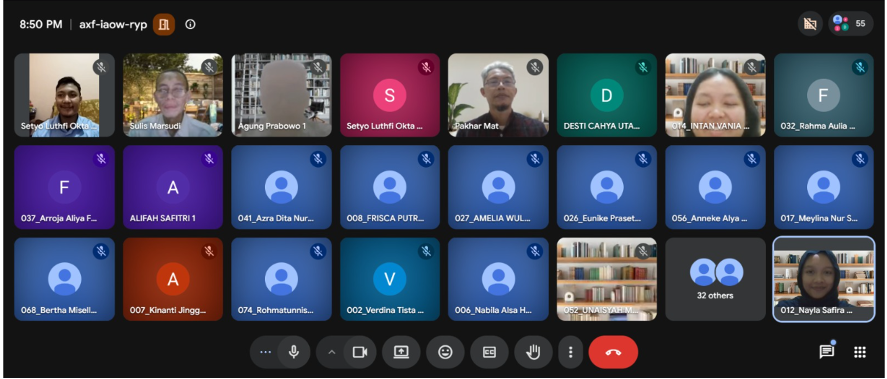Click 026_Eunike Praset participant tile
887x379 pixels.
(x=607, y=187)
